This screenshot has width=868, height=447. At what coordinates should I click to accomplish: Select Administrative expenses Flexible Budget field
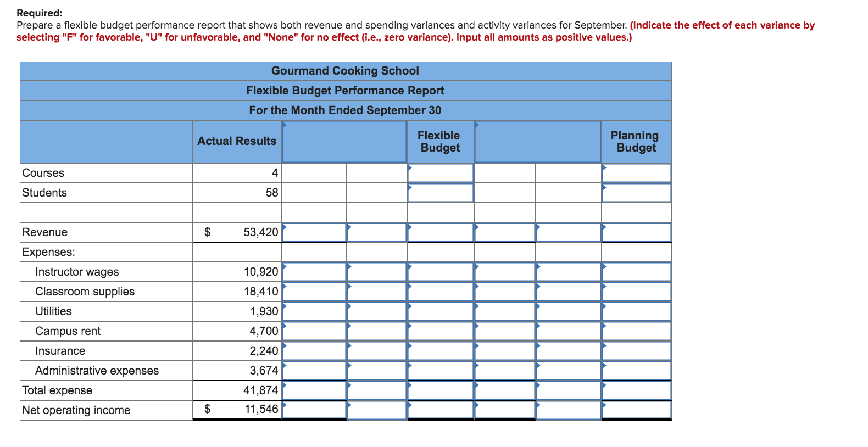[440, 371]
